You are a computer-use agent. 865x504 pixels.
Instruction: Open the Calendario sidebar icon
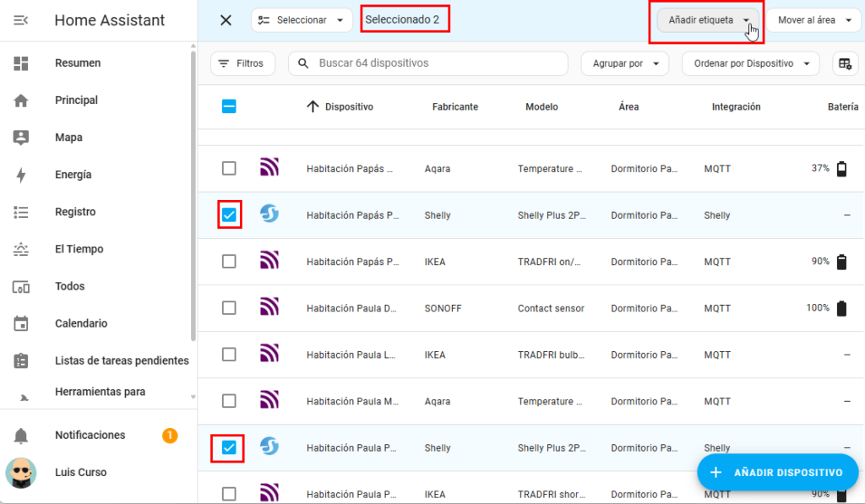point(21,323)
